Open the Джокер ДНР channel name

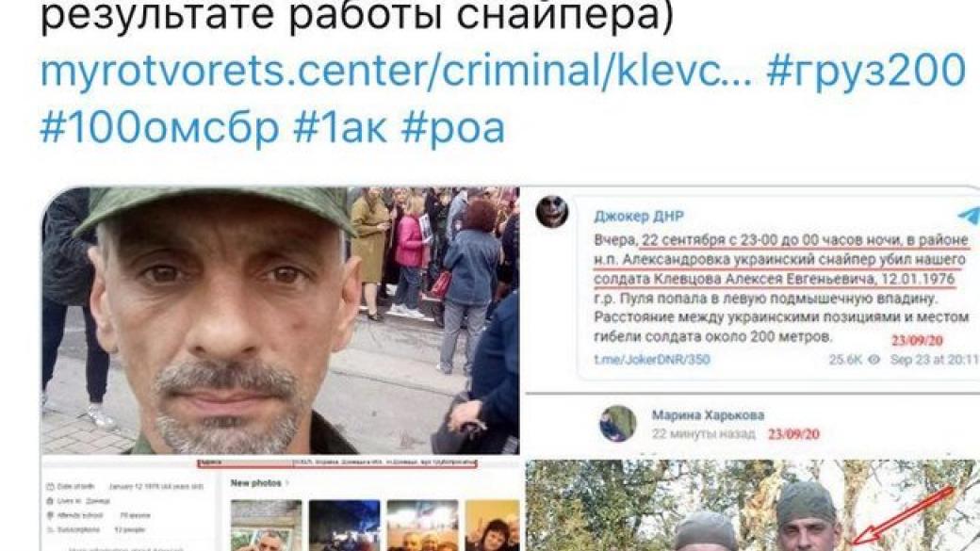click(x=639, y=216)
